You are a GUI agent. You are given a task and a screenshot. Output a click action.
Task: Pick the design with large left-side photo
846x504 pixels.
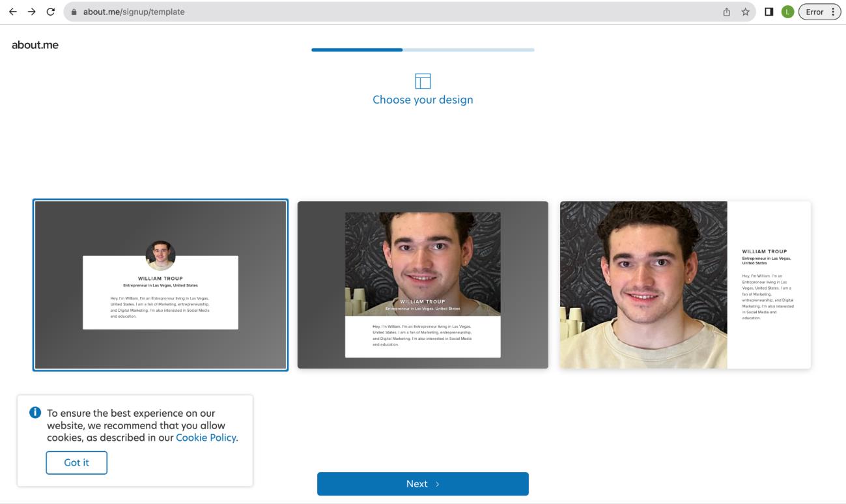click(x=685, y=285)
